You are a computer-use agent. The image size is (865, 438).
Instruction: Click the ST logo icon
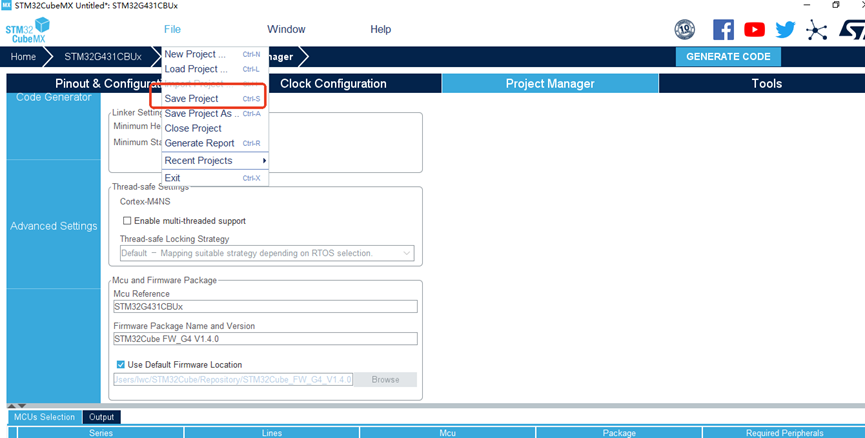click(x=851, y=30)
